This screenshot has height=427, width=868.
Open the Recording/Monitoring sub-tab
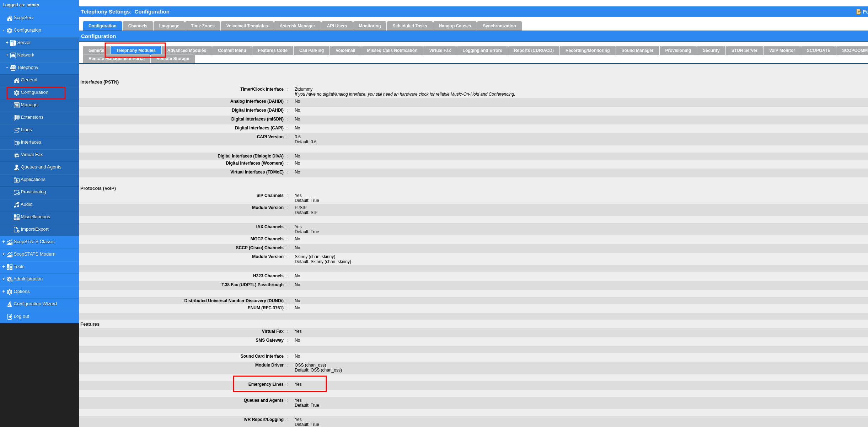pos(588,50)
